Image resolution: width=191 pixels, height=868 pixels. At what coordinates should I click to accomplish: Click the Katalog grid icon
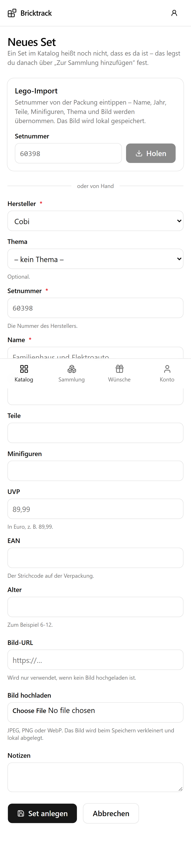(x=24, y=369)
